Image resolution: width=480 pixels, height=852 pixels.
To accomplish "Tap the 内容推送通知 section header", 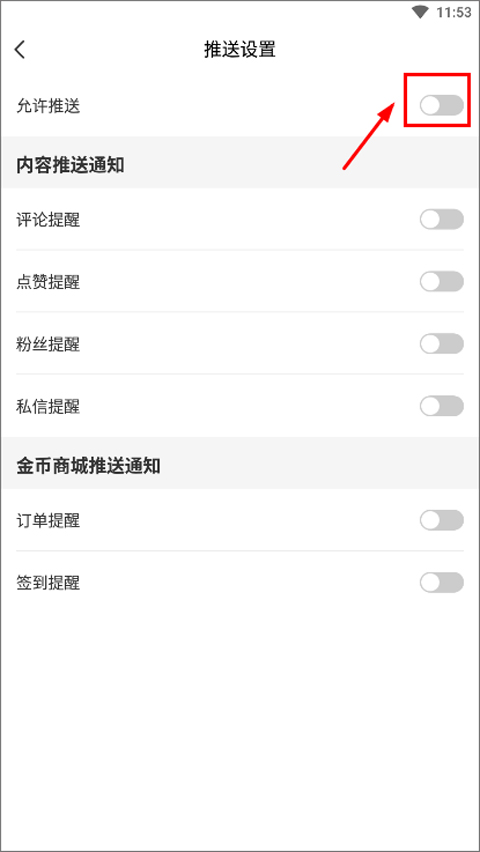I will tap(70, 165).
